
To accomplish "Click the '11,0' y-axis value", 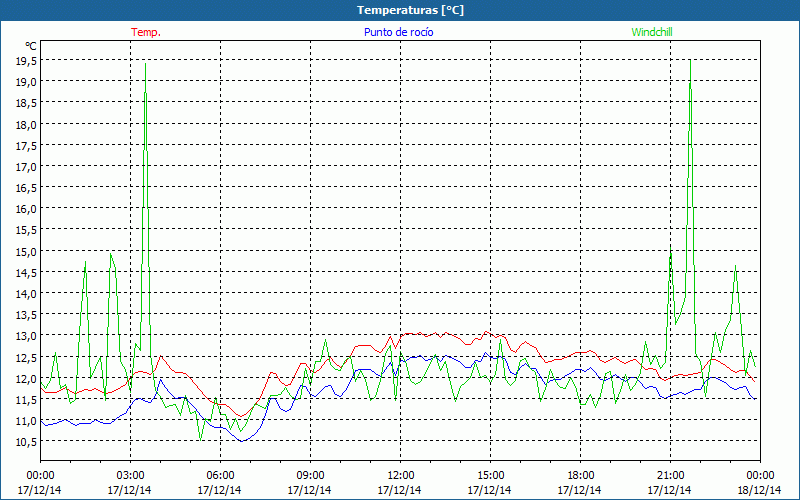I will point(27,421).
